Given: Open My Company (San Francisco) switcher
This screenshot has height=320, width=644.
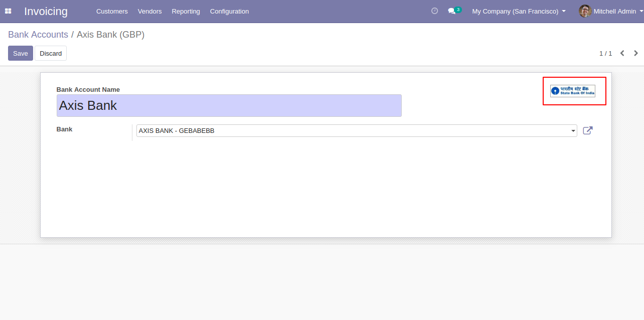Looking at the screenshot, I should (519, 11).
